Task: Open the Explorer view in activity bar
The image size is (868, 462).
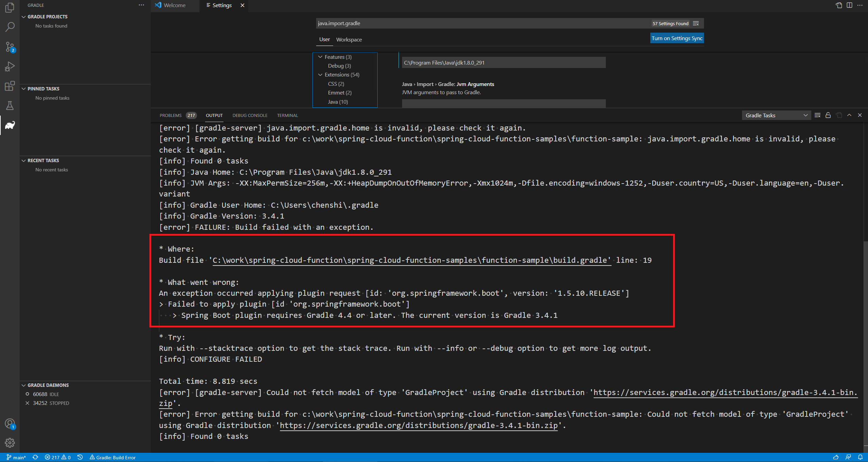Action: click(10, 7)
